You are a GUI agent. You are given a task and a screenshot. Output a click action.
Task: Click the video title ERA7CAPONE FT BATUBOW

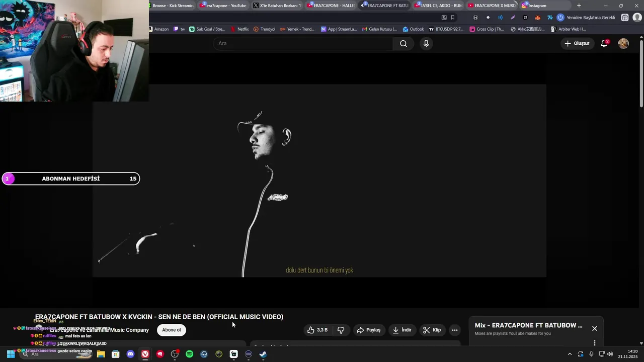[x=159, y=317]
